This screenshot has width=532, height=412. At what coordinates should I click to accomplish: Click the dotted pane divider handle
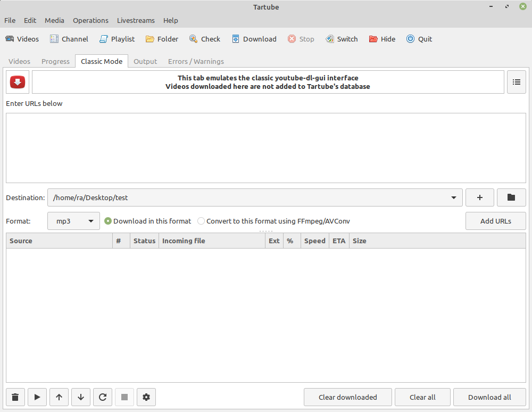[266, 231]
